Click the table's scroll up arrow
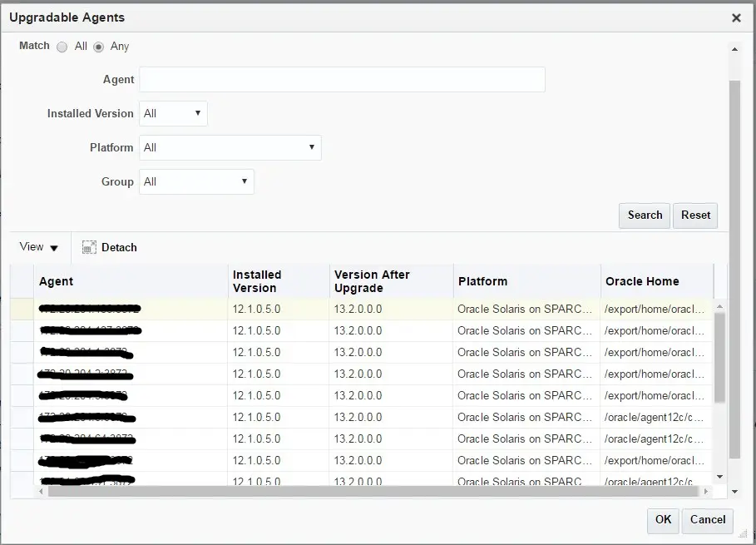 click(719, 306)
